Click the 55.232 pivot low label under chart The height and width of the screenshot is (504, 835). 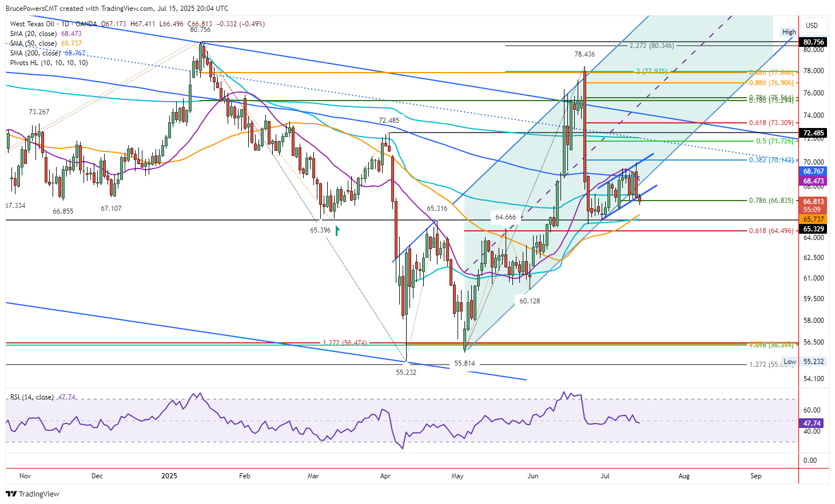point(406,372)
